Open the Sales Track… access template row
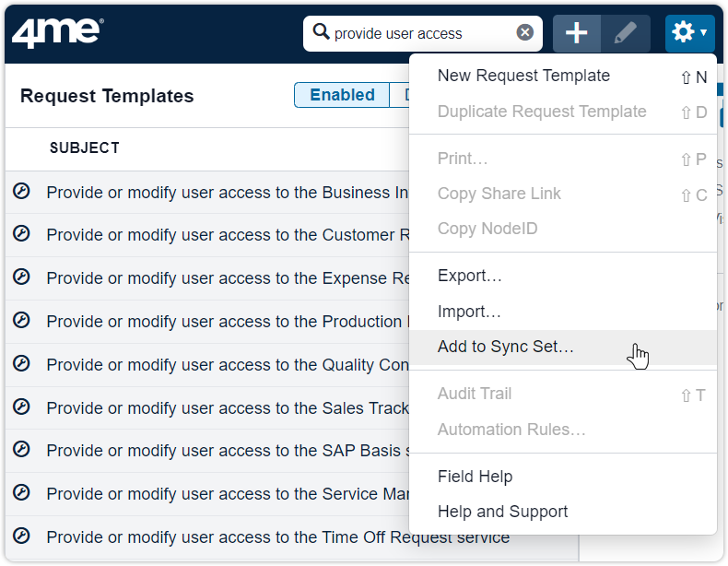 207,407
